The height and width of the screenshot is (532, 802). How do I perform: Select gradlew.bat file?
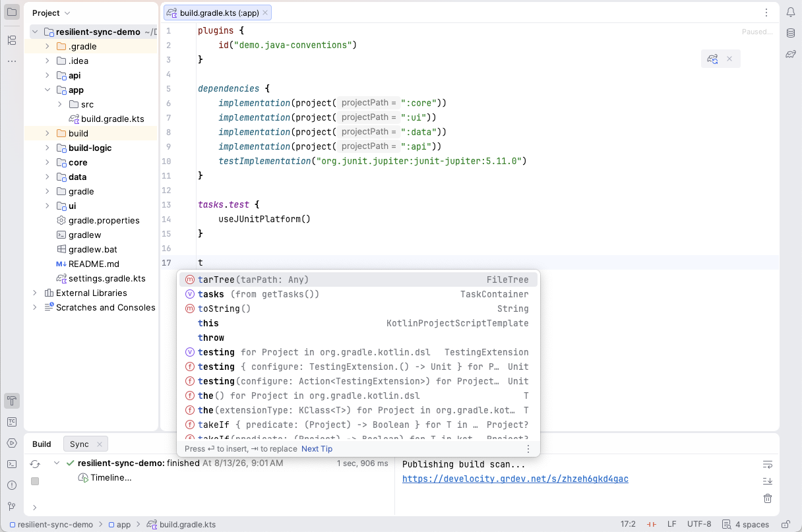tap(86, 249)
